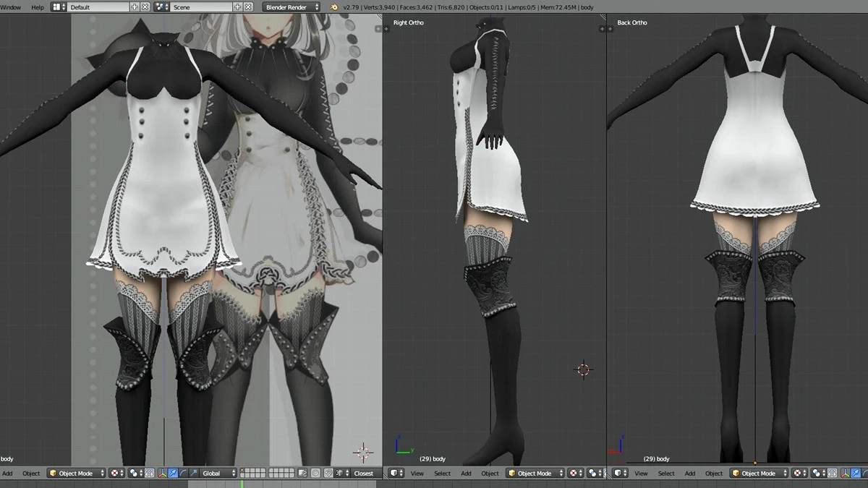Open Object Mode dropdown in Right Ortho viewport
The image size is (868, 488).
point(535,474)
